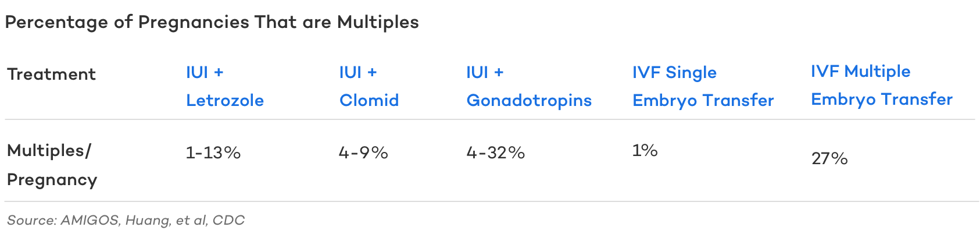The width and height of the screenshot is (980, 241).
Task: Click the word Pregnancy in row label
Action: [52, 180]
